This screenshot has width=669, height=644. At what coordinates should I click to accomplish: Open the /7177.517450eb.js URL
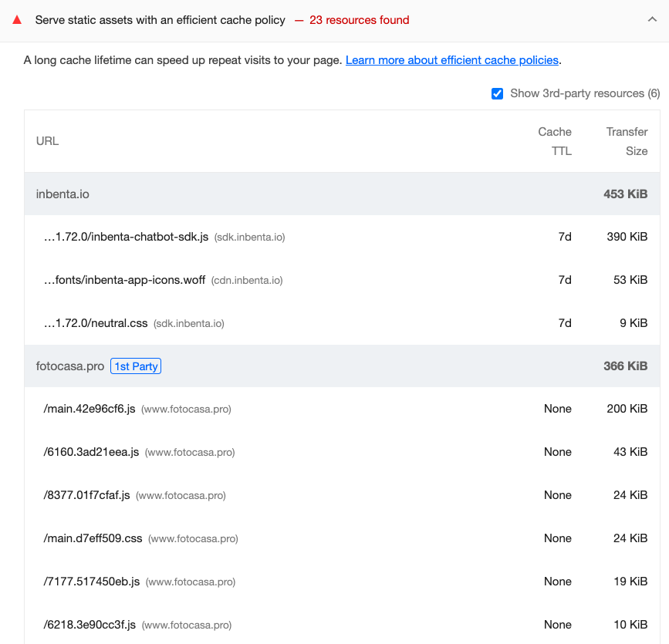91,582
